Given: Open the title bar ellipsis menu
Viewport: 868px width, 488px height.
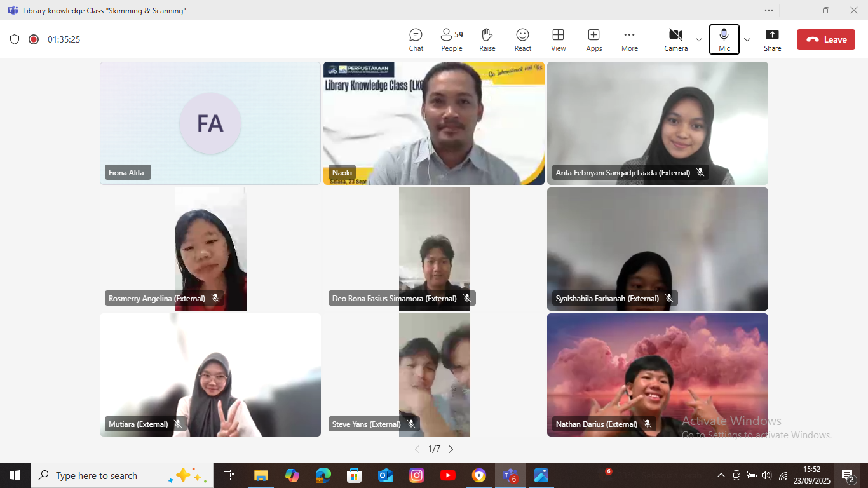Looking at the screenshot, I should coord(769,10).
